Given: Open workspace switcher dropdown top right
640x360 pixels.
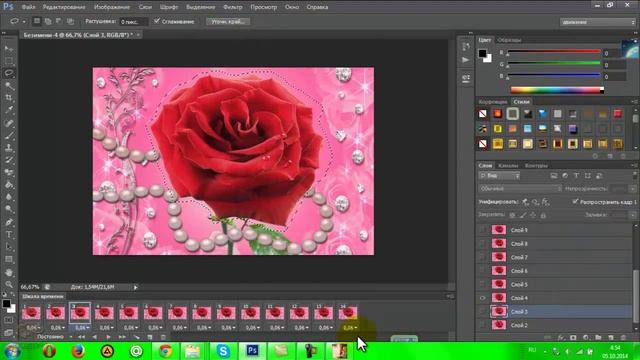Looking at the screenshot, I should pos(598,22).
